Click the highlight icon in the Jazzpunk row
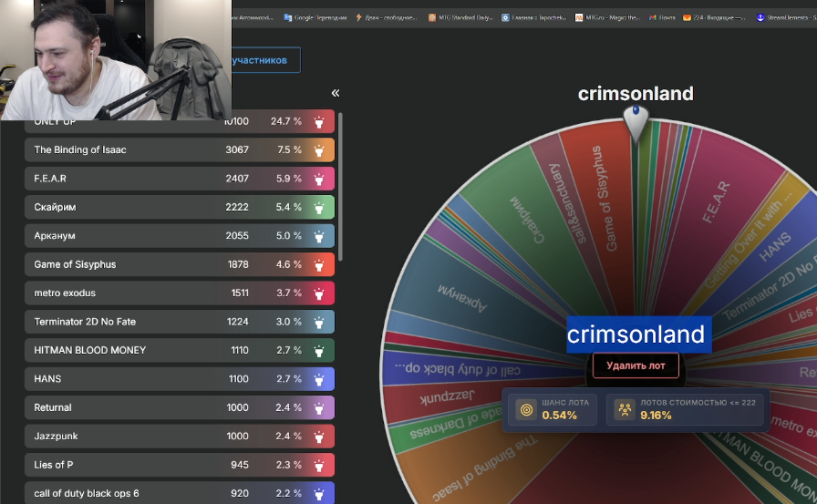 (319, 437)
